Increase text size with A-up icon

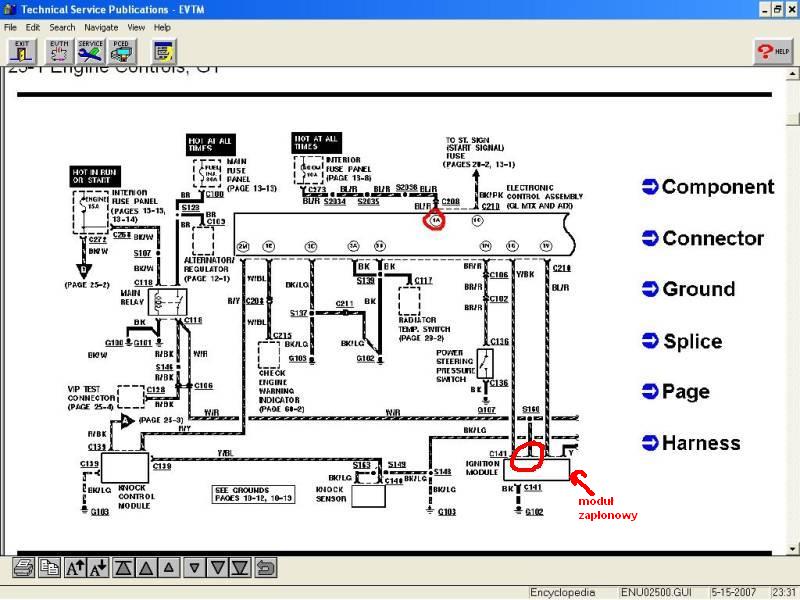[x=76, y=567]
